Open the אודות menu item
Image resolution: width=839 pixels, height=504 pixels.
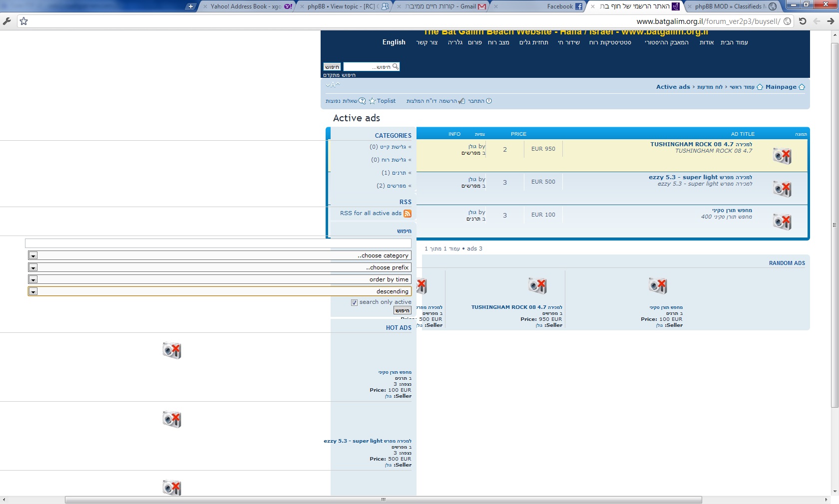click(707, 42)
